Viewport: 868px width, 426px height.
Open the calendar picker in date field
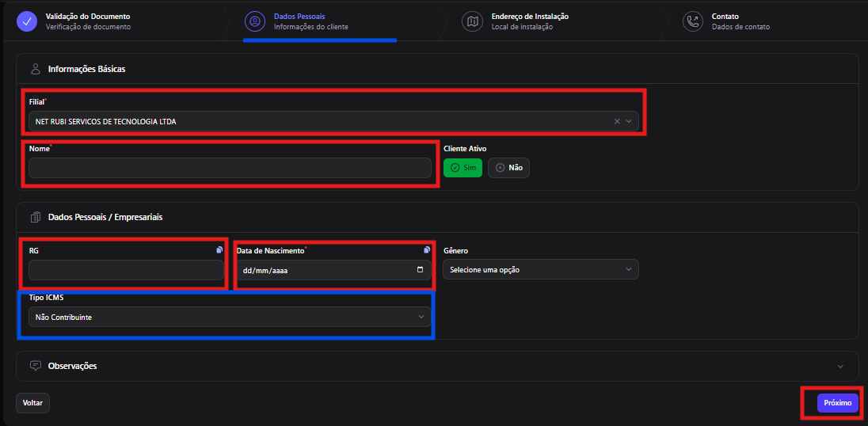421,270
